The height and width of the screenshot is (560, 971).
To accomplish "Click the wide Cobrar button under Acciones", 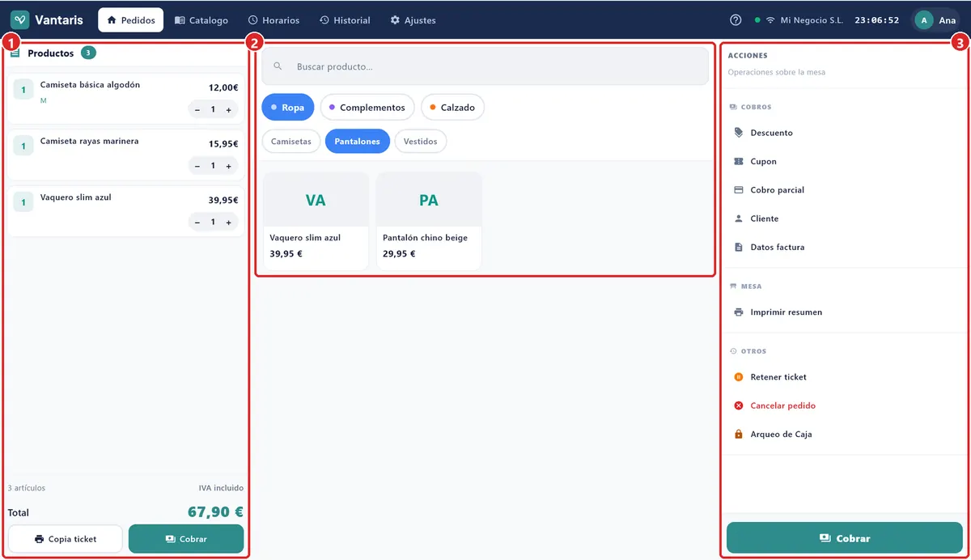I will [846, 538].
